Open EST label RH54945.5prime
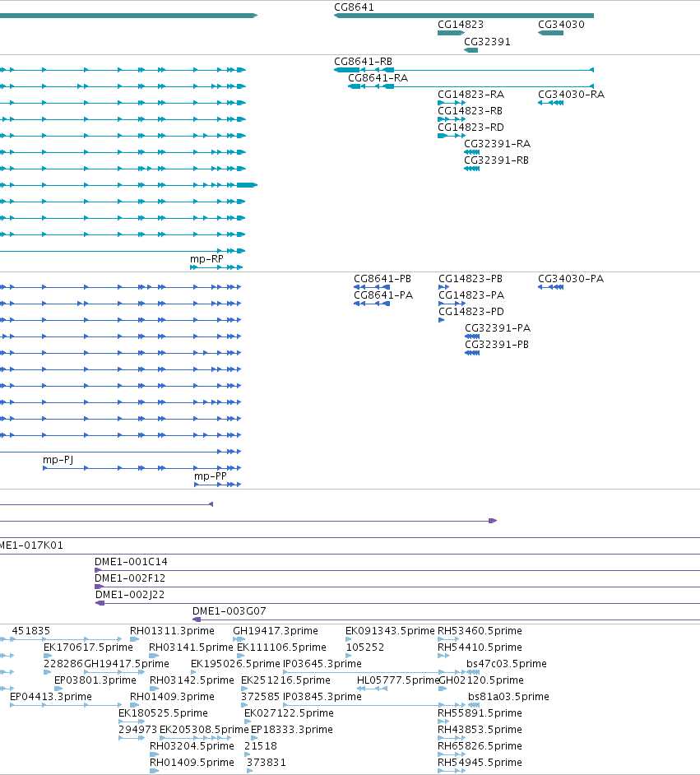This screenshot has height=775, width=700. click(480, 763)
